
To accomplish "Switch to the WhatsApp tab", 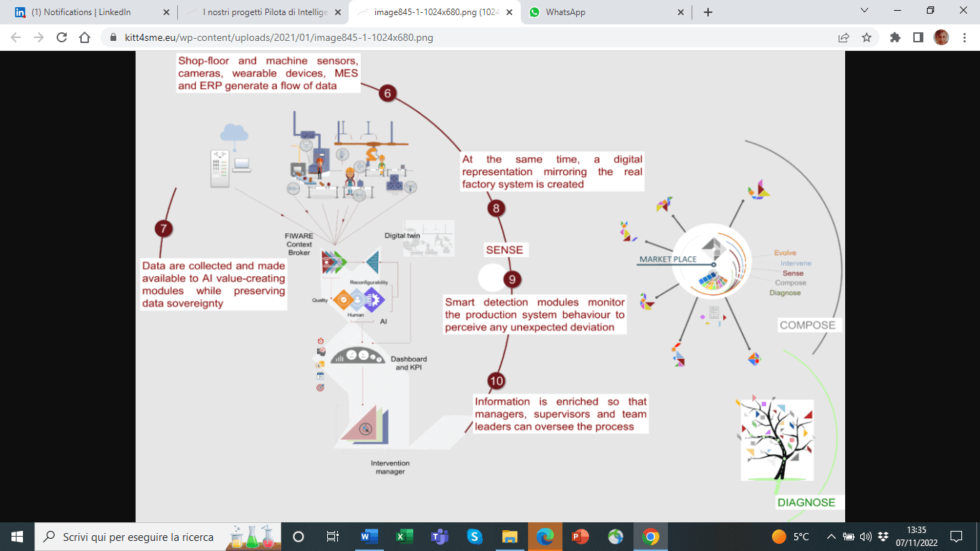I will (x=607, y=12).
